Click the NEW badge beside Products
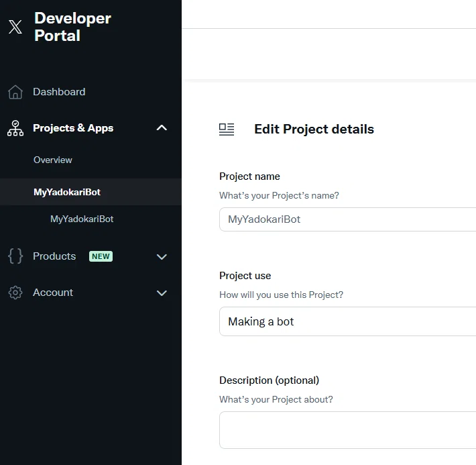 [101, 256]
